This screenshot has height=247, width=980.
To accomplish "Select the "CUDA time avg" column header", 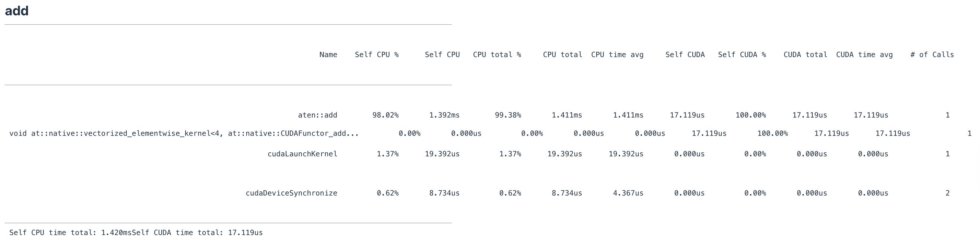I will [x=864, y=55].
